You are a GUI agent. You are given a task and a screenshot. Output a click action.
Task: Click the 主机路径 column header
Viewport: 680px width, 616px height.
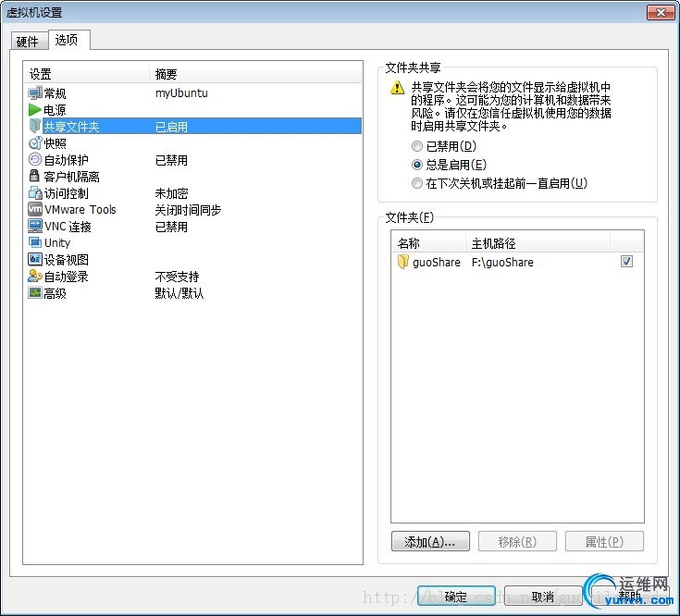pyautogui.click(x=538, y=243)
